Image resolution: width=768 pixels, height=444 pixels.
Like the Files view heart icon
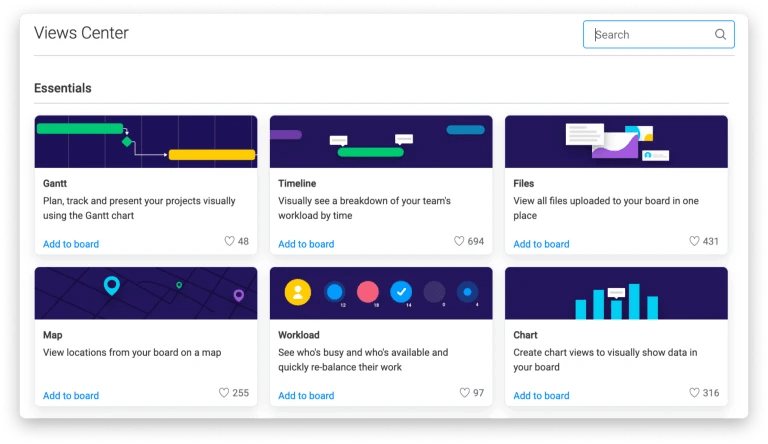pyautogui.click(x=694, y=241)
